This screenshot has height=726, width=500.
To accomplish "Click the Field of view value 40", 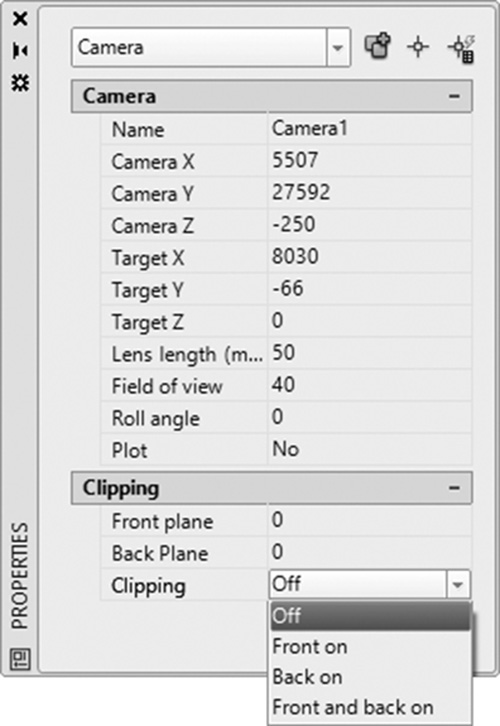I will click(369, 385).
